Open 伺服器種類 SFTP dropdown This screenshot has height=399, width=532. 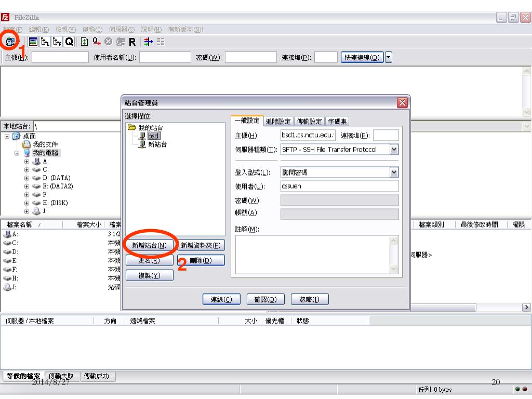[x=394, y=149]
